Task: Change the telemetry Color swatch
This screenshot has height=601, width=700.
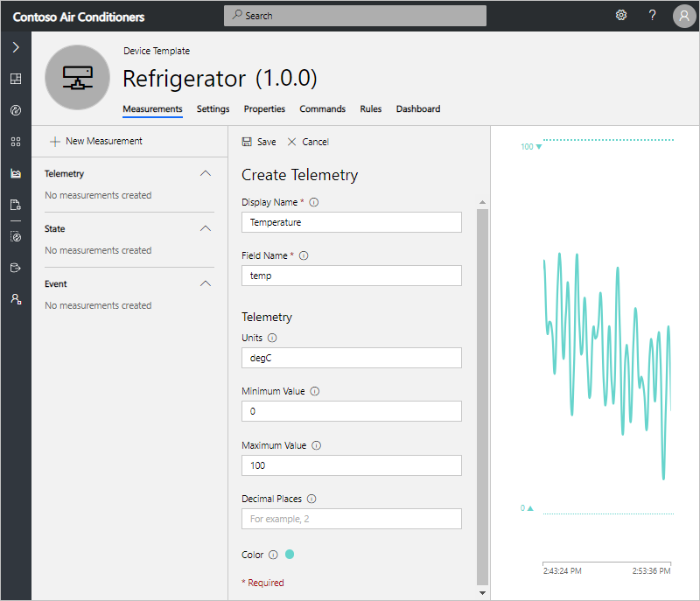Action: (290, 554)
